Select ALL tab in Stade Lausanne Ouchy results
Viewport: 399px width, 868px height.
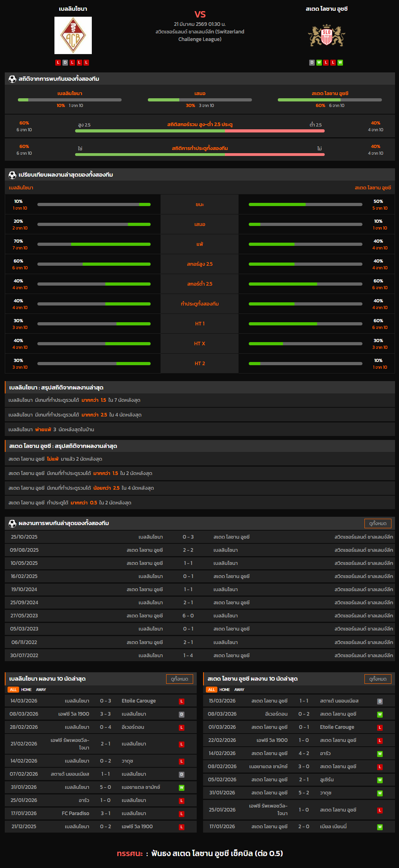pyautogui.click(x=211, y=690)
